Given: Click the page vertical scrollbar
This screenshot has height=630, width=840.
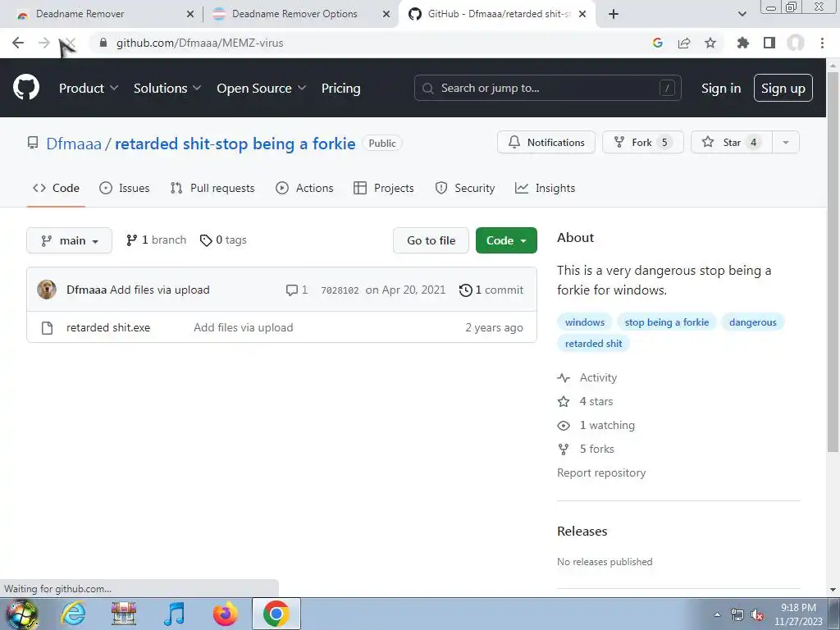Looking at the screenshot, I should pos(833,262).
